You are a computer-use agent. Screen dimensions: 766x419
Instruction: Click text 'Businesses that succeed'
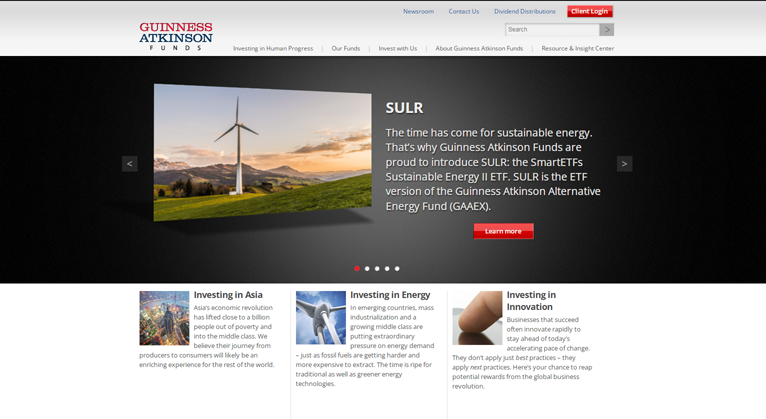pos(542,320)
